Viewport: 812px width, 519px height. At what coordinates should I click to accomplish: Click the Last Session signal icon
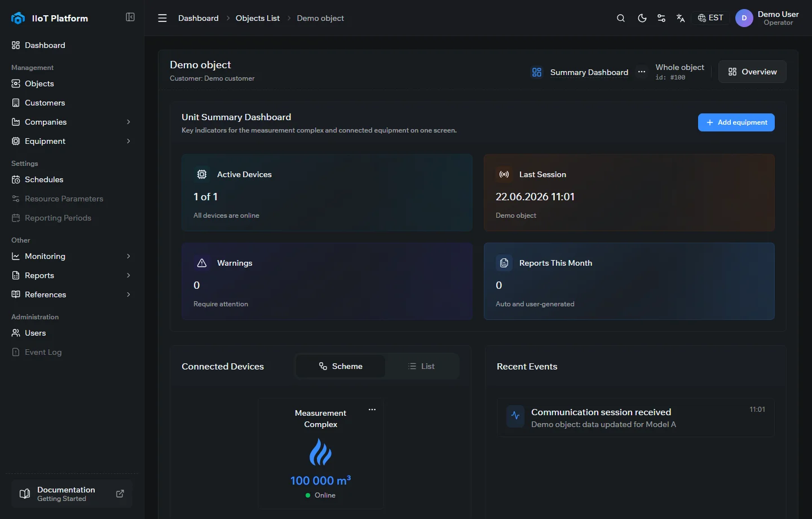click(504, 174)
